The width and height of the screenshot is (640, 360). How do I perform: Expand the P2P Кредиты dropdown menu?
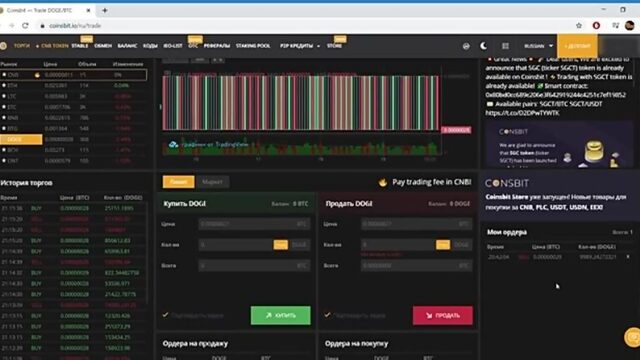[300, 46]
